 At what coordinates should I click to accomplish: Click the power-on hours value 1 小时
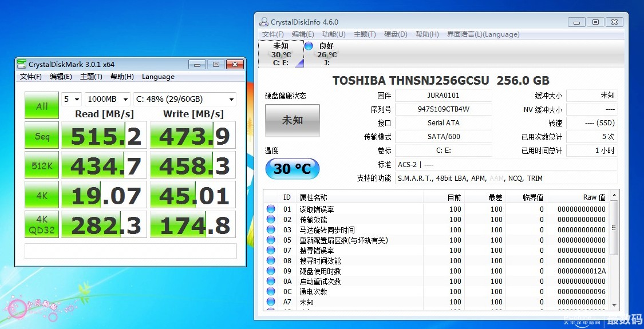pyautogui.click(x=592, y=150)
